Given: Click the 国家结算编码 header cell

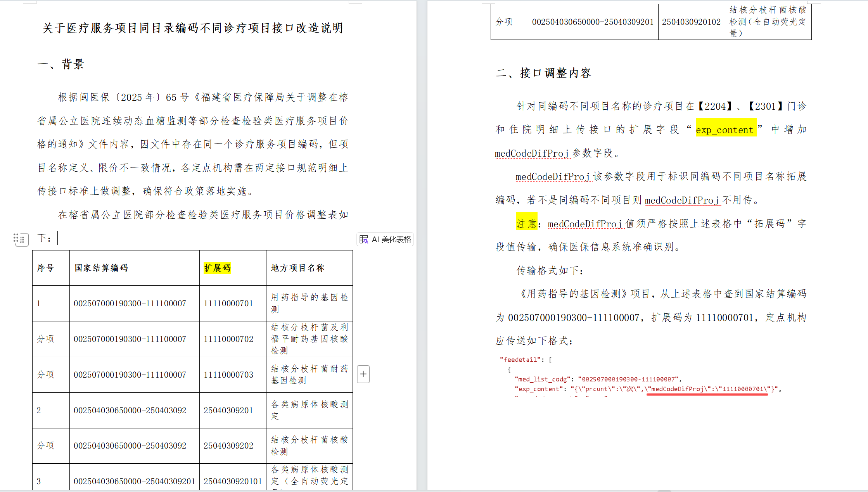Looking at the screenshot, I should click(x=101, y=268).
